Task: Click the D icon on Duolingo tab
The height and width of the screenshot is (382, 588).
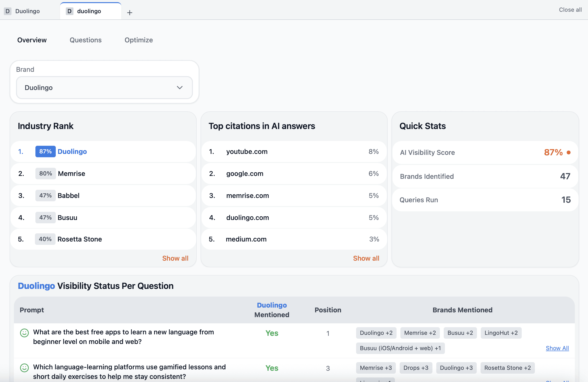Action: point(8,11)
